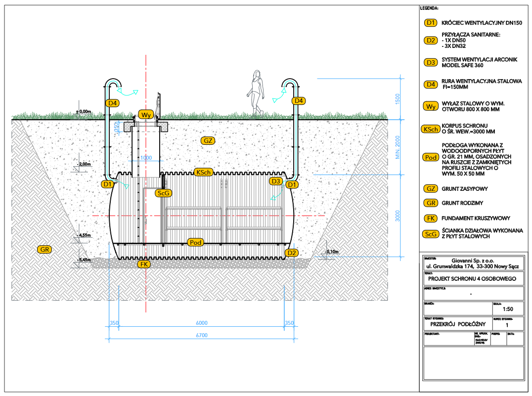Viewport: 532px width, 396px height.
Task: Click the D2 tag at the shelter's lower right
Action: (292, 253)
